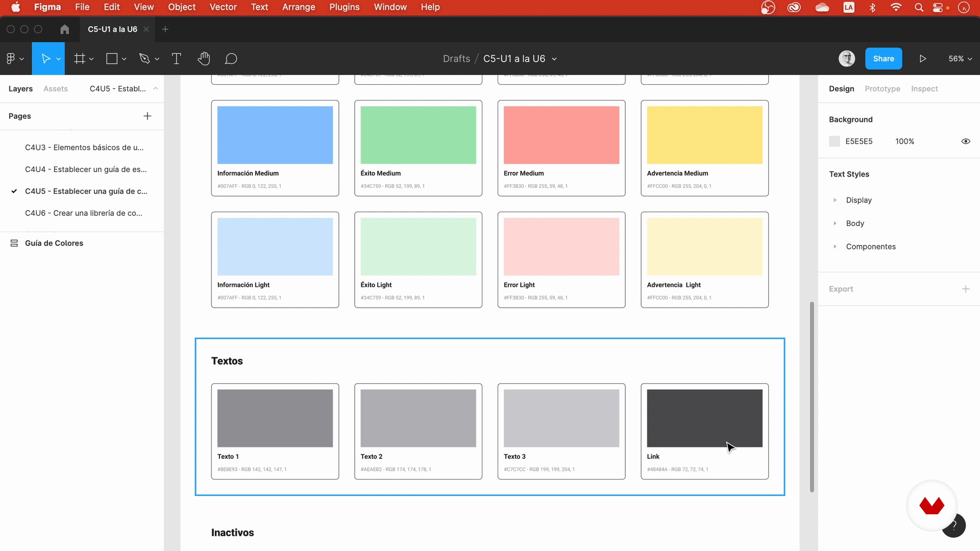Expand the Componentes text styles group
Image resolution: width=980 pixels, height=551 pixels.
[835, 246]
